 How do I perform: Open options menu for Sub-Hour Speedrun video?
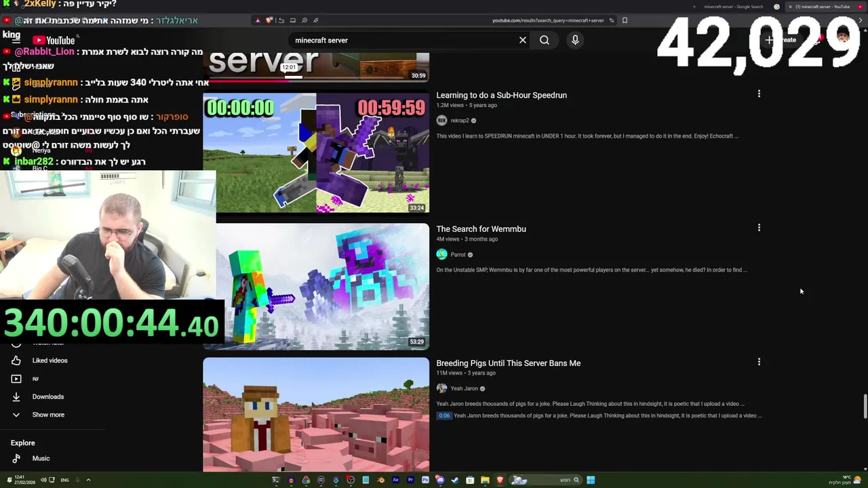(759, 94)
